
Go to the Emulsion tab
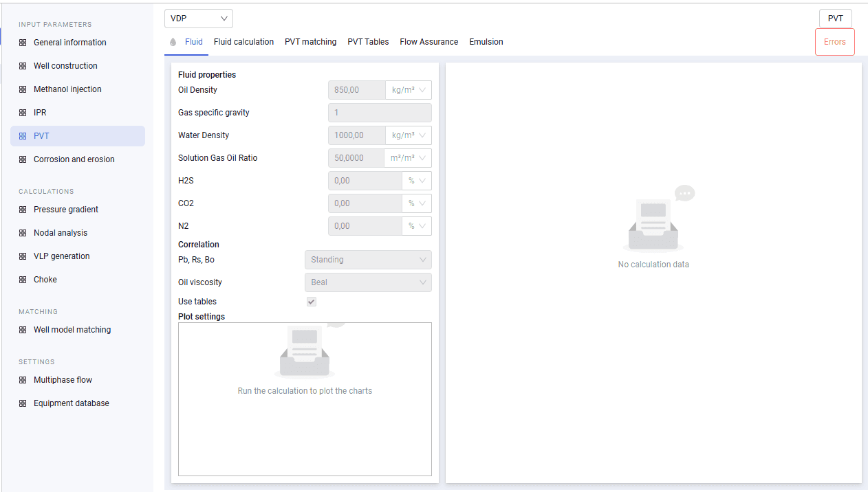tap(486, 42)
